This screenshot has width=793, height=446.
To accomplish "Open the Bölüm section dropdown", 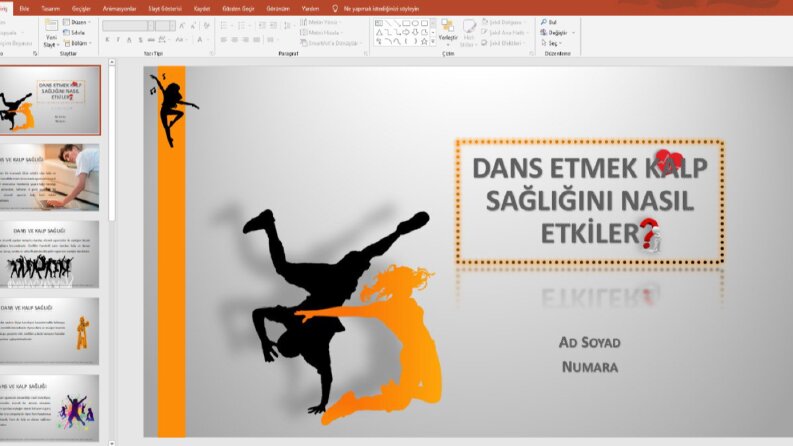I will click(78, 43).
